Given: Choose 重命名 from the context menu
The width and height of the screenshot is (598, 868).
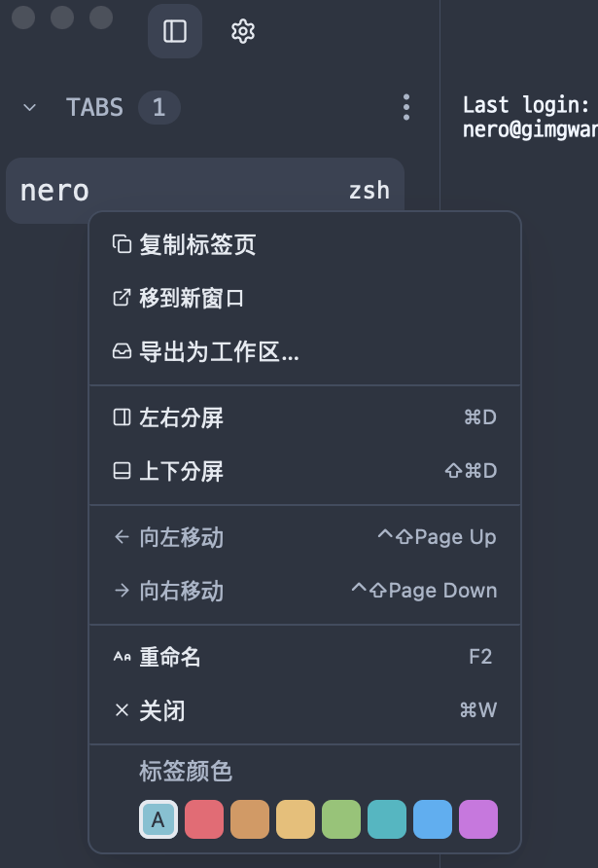Looking at the screenshot, I should tap(304, 657).
